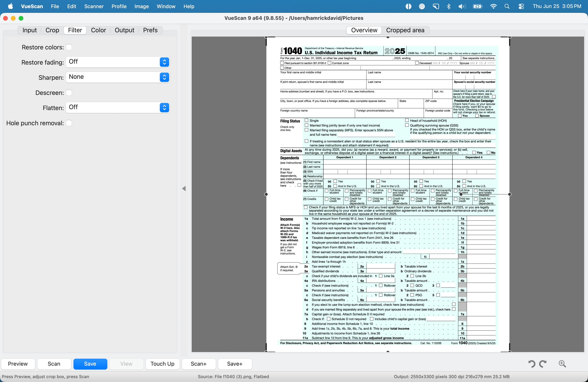Click the crop box right-edge handle

[x=509, y=194]
